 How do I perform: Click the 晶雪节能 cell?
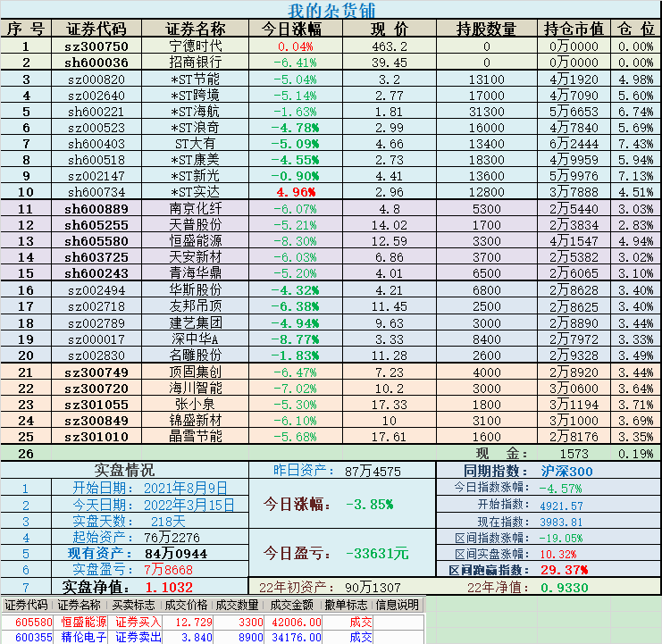(x=195, y=437)
